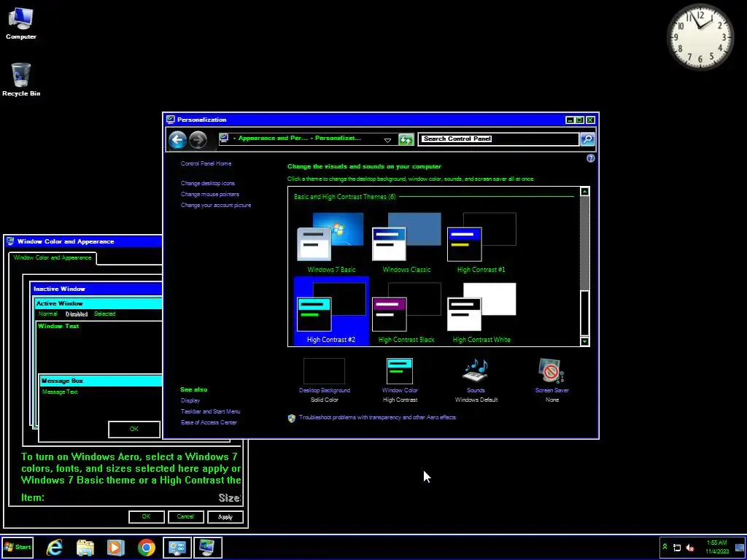The height and width of the screenshot is (560, 747).
Task: Click Cancel in Window Color and Appearance dialog
Action: [x=186, y=517]
